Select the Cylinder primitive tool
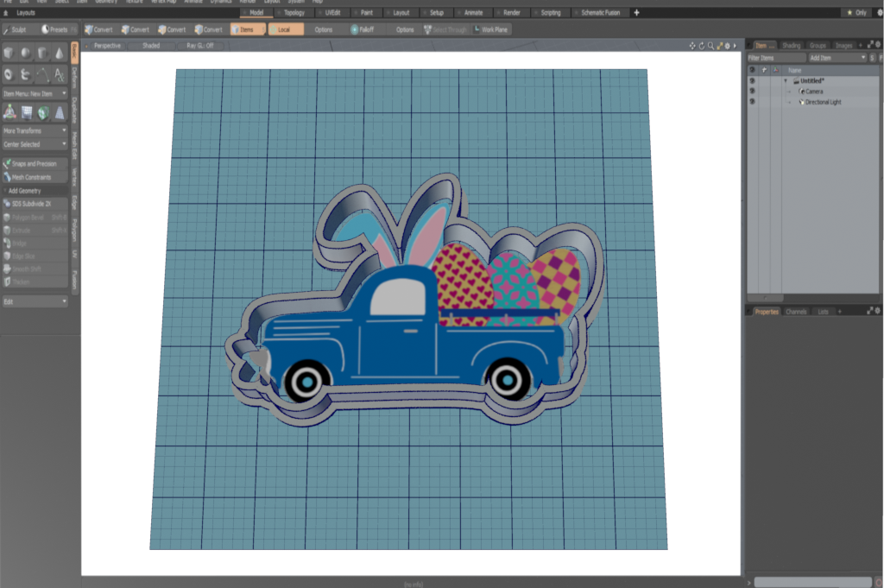Image resolution: width=884 pixels, height=588 pixels. (x=42, y=54)
